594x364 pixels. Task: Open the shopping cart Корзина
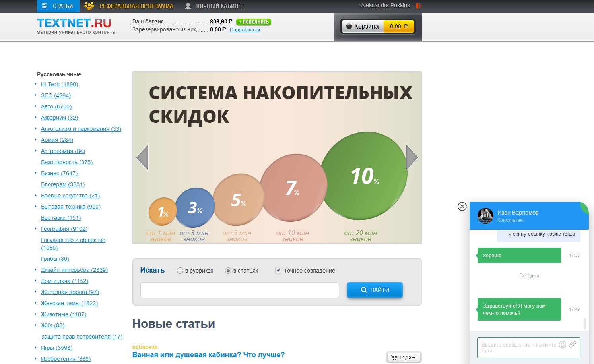pyautogui.click(x=378, y=27)
